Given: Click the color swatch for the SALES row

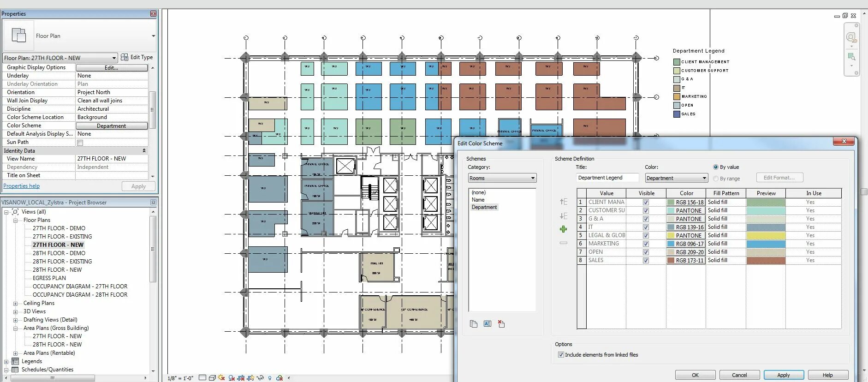Looking at the screenshot, I should coord(686,260).
